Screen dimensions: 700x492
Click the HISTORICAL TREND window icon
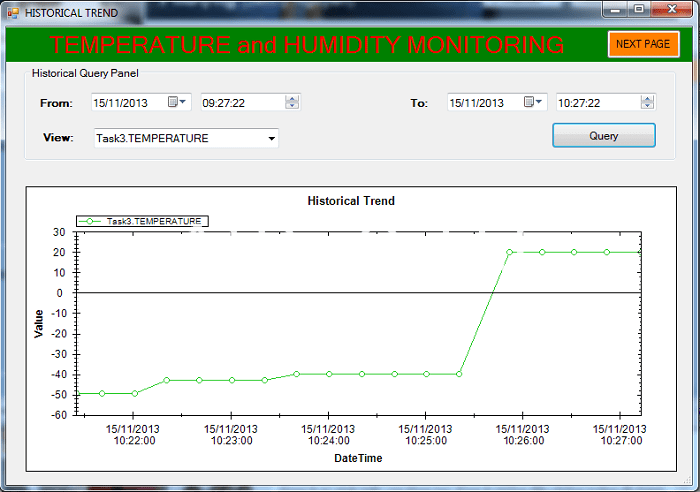click(x=13, y=13)
